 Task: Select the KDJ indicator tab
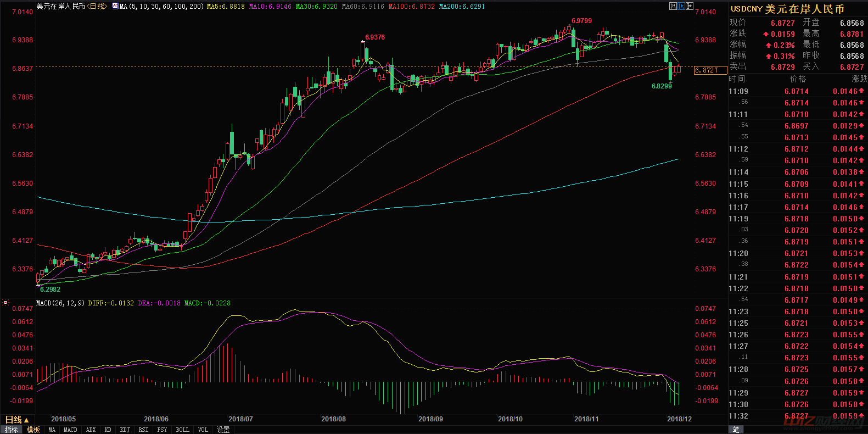point(125,430)
